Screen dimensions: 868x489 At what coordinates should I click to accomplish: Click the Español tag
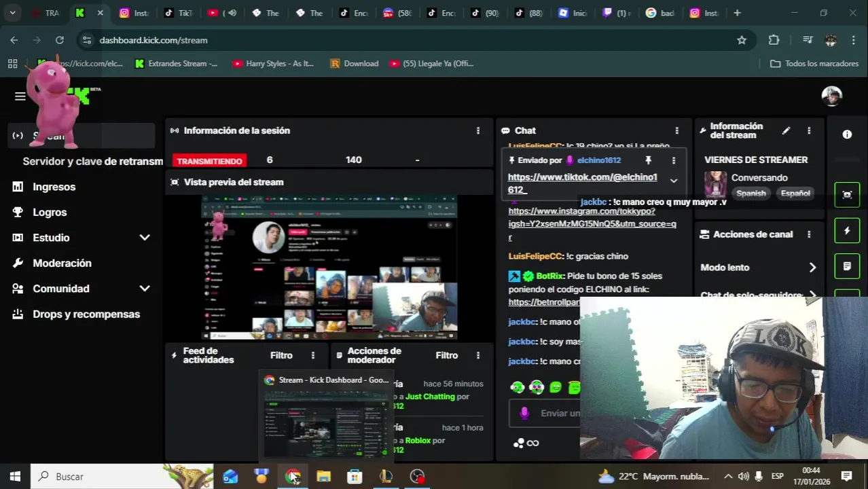click(795, 194)
